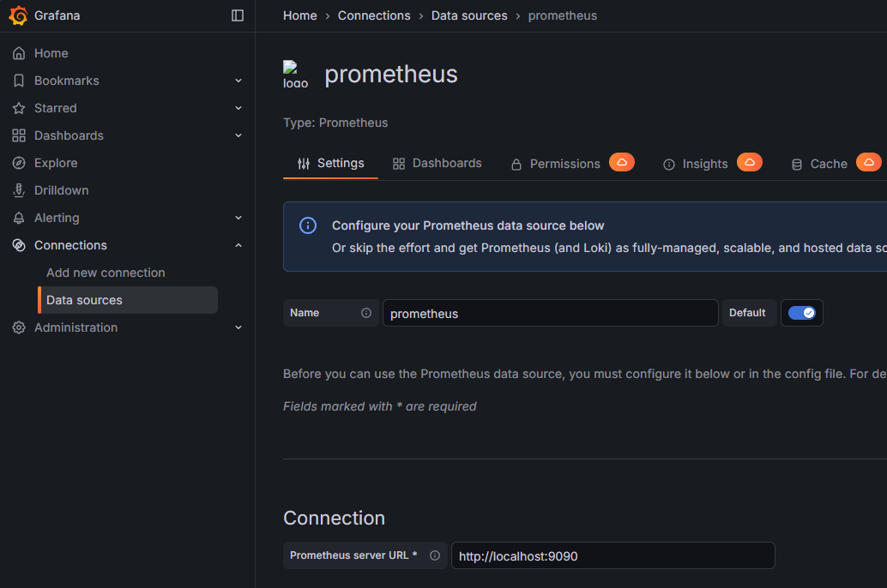Click the Connections plug icon
The height and width of the screenshot is (588, 887).
(x=19, y=244)
